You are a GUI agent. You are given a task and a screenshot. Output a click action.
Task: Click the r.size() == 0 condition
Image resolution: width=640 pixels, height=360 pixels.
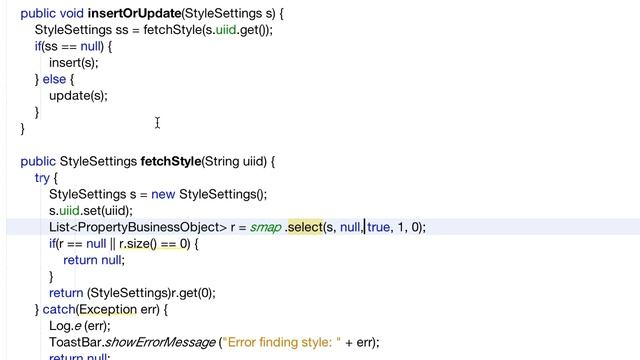click(x=154, y=244)
